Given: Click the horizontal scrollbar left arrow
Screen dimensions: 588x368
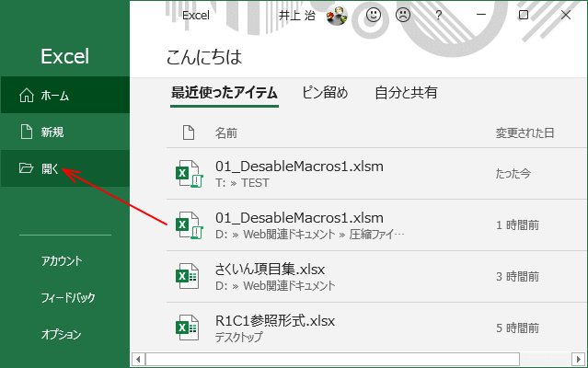Looking at the screenshot, I should [x=138, y=360].
